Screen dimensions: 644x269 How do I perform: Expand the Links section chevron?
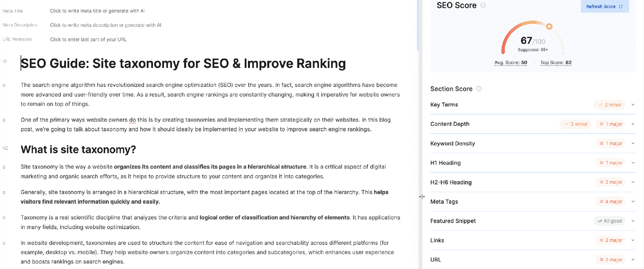coord(633,240)
